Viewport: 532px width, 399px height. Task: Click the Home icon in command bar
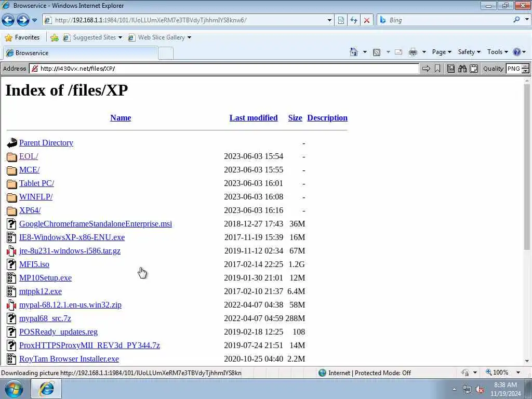(353, 52)
